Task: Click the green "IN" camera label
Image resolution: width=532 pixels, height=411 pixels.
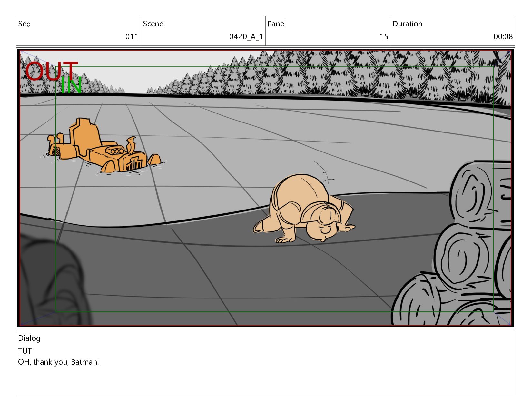Action: click(71, 85)
